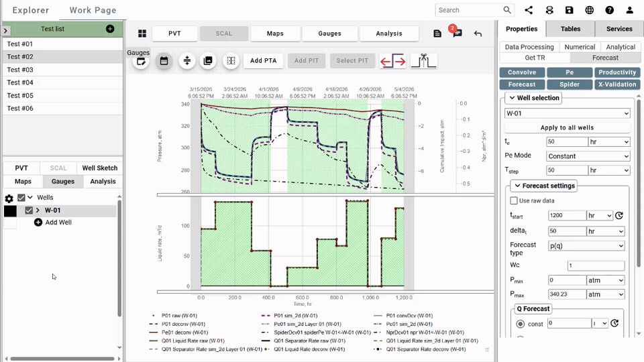Click the plus icon in Test list header
Viewport: 644px width, 362px height.
(110, 29)
